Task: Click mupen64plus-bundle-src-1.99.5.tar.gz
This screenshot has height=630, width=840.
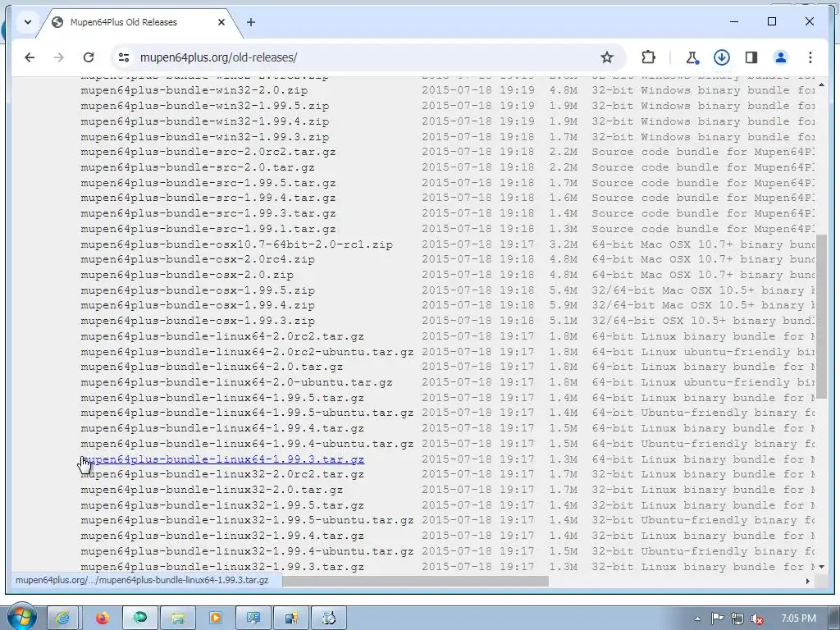Action: (x=208, y=183)
